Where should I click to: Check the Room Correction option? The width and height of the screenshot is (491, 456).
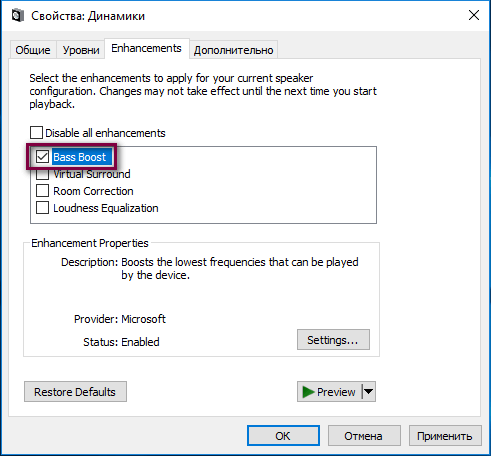coord(43,191)
